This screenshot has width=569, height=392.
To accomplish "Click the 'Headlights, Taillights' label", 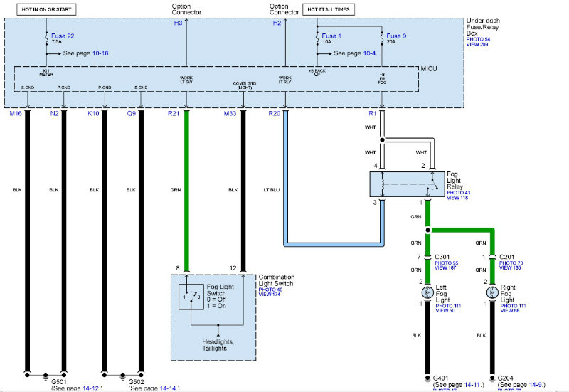I will coord(218,345).
